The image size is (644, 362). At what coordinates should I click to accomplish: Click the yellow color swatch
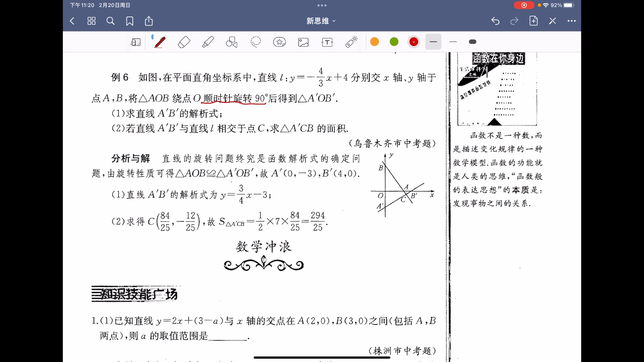pos(374,42)
